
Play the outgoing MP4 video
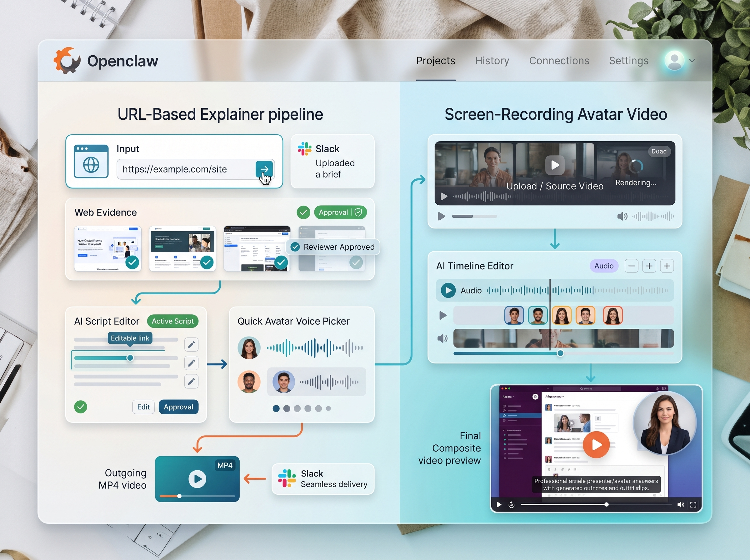tap(197, 479)
